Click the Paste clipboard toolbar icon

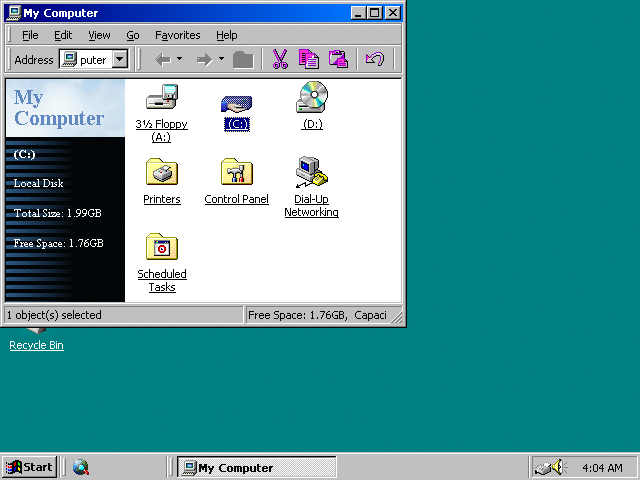[338, 59]
